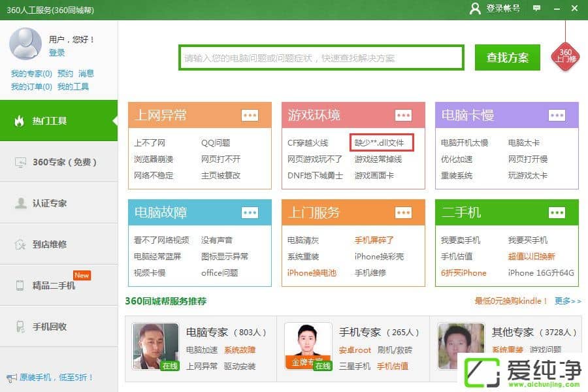The height and width of the screenshot is (392, 588).
Task: Expand more options in 上网异常 panel
Action: click(x=250, y=116)
